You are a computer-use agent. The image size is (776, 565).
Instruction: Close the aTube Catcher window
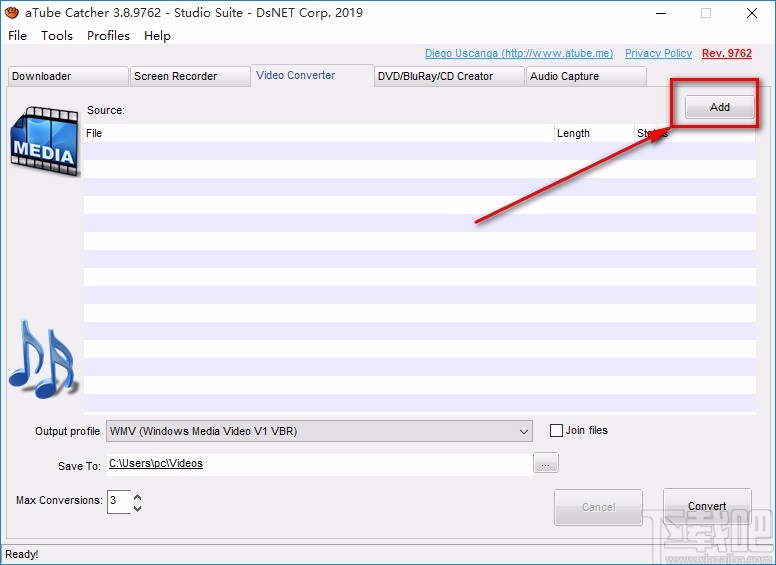752,13
